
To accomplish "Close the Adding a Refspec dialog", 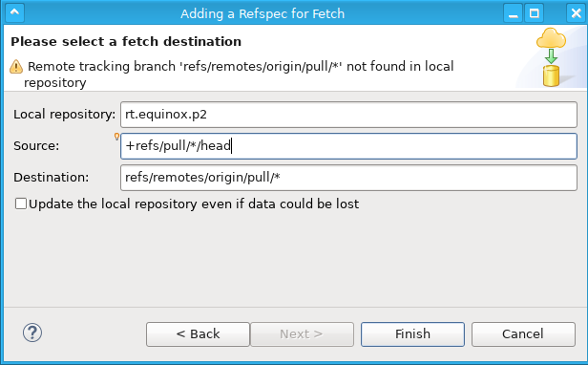I will click(576, 13).
